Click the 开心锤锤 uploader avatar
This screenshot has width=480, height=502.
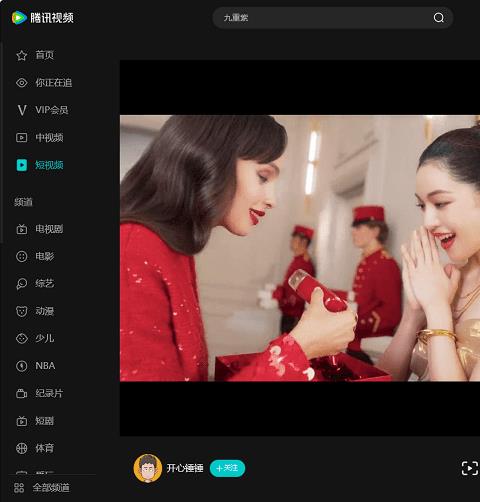point(148,468)
